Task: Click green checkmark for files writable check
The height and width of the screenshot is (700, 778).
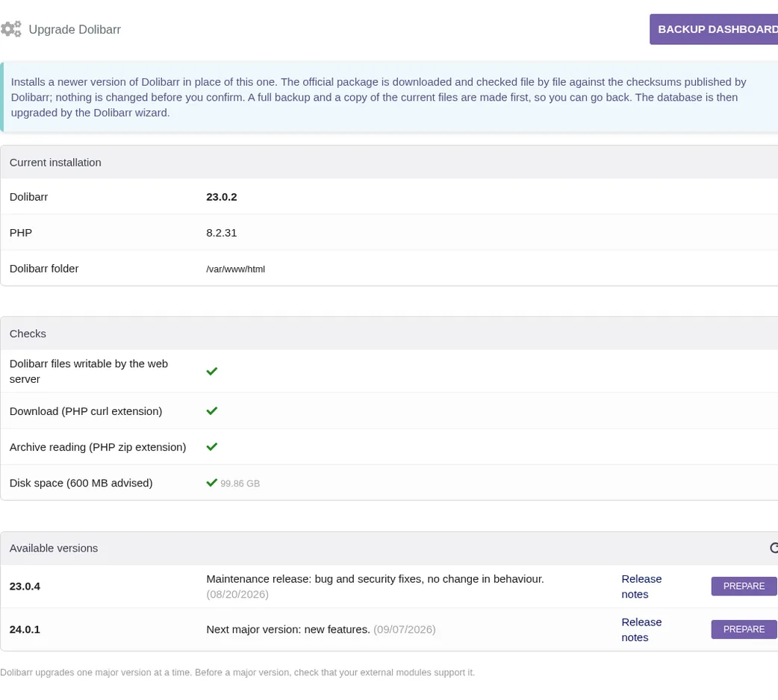Action: point(212,372)
